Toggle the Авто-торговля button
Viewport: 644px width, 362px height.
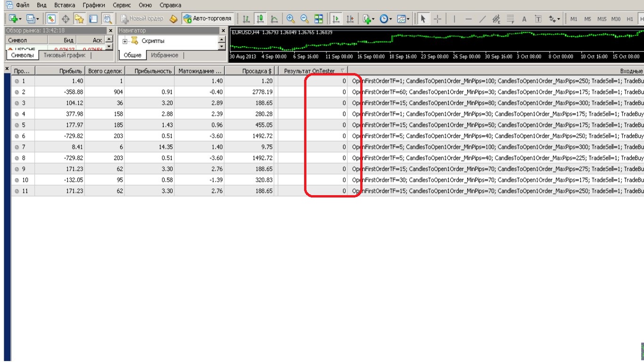coord(207,19)
